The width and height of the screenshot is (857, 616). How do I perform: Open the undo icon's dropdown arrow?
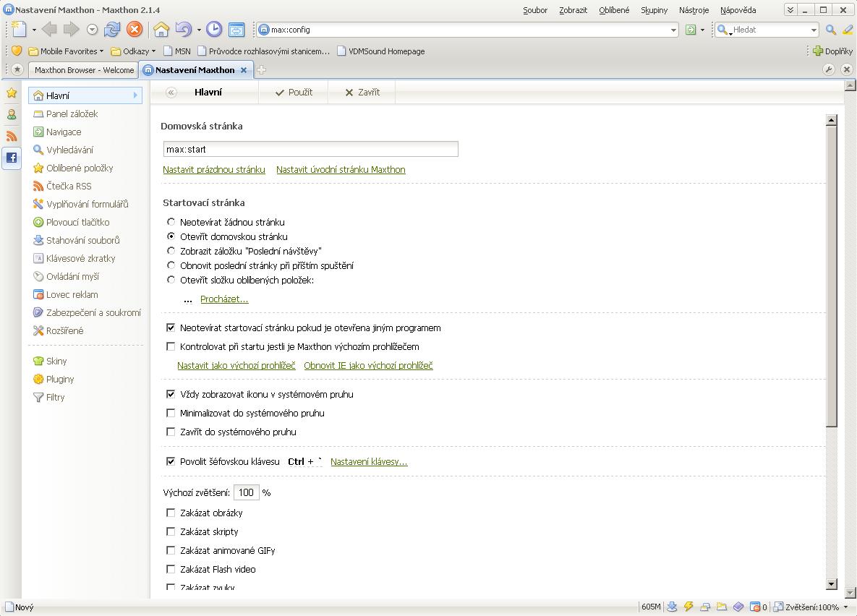pos(199,30)
